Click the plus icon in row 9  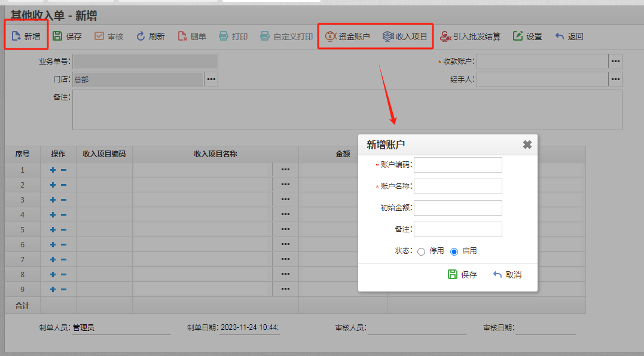pyautogui.click(x=53, y=290)
